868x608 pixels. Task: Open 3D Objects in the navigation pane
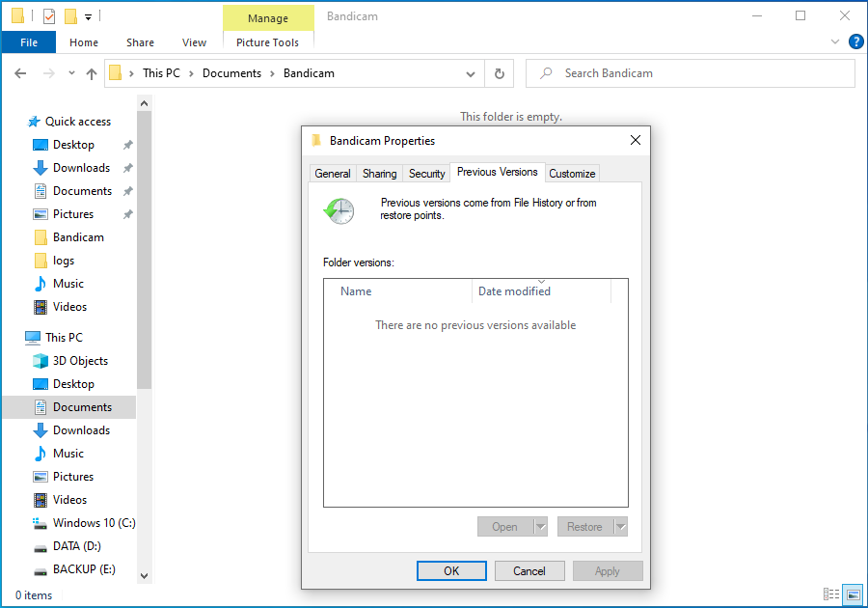[80, 361]
